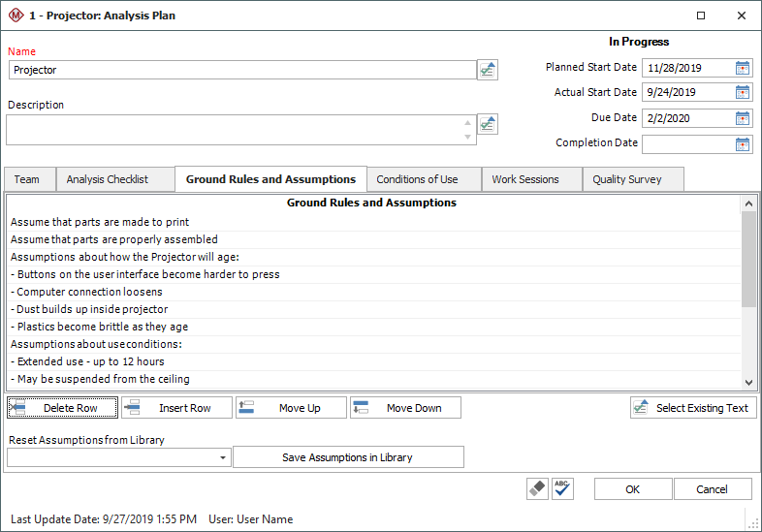The height and width of the screenshot is (532, 762).
Task: Click the Description field scroll down arrow
Action: 468,137
